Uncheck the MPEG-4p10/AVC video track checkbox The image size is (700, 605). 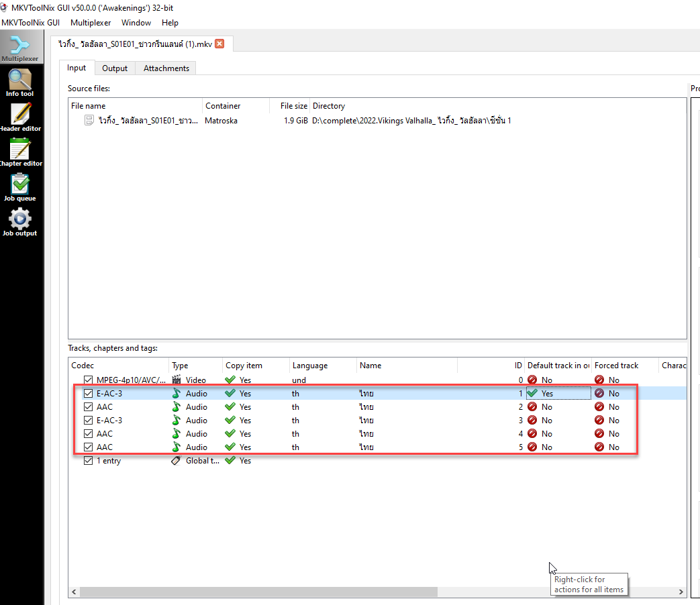[89, 380]
